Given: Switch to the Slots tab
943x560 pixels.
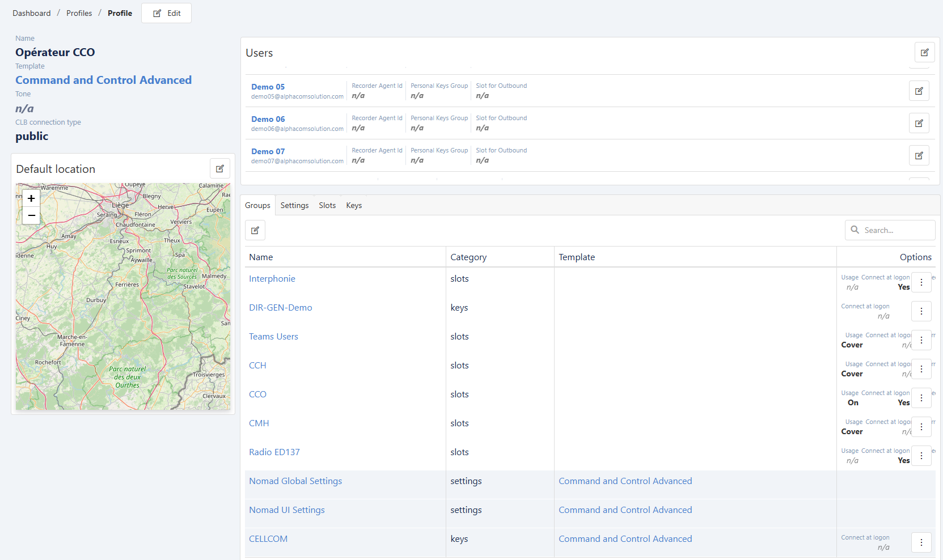Looking at the screenshot, I should point(327,205).
